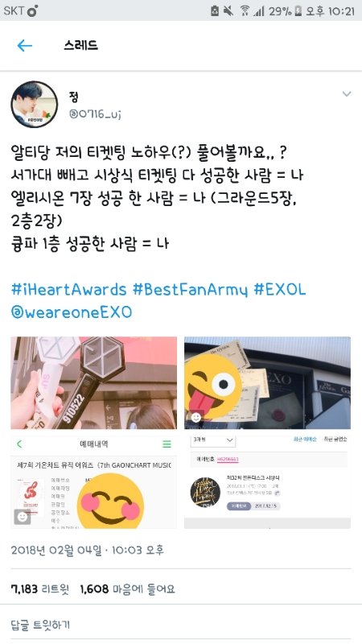Viewport: 362px width, 644px height.
Task: Tap the Wi-Fi status bar icon
Action: click(x=245, y=10)
